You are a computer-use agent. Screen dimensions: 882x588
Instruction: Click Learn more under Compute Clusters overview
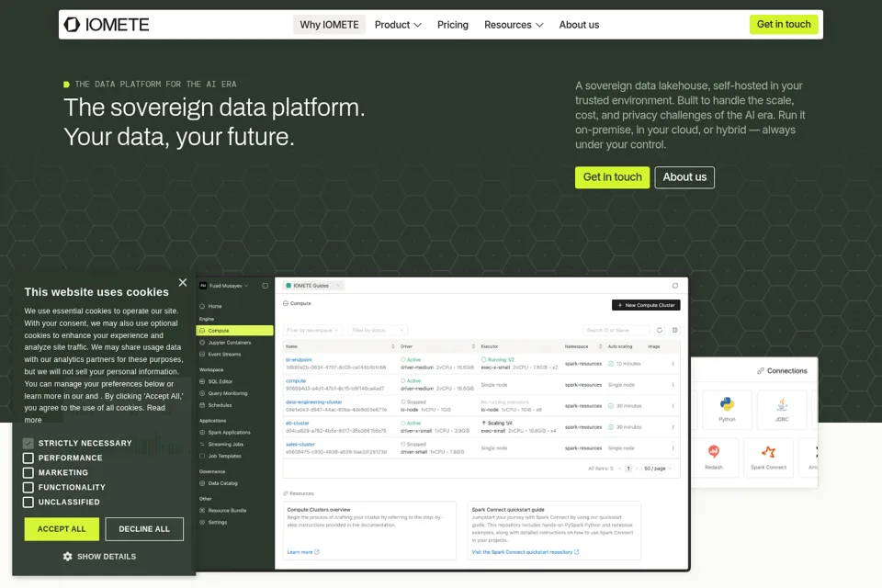[303, 552]
